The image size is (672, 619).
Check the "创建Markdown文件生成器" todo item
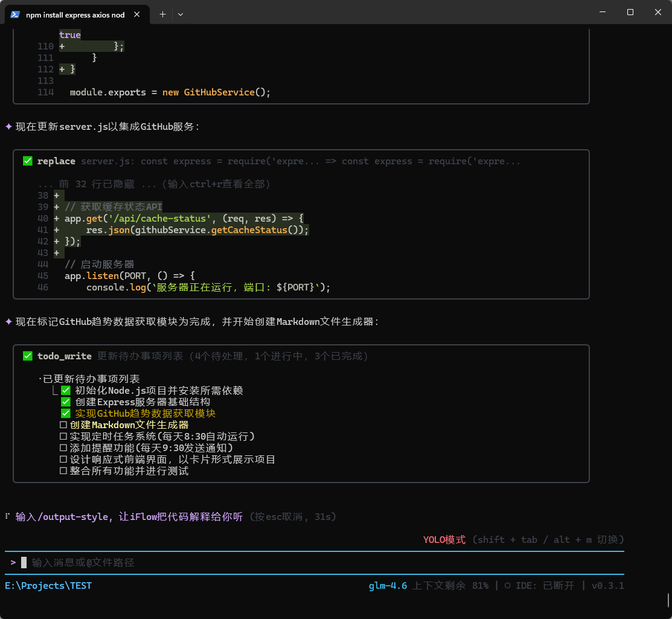[x=63, y=425]
